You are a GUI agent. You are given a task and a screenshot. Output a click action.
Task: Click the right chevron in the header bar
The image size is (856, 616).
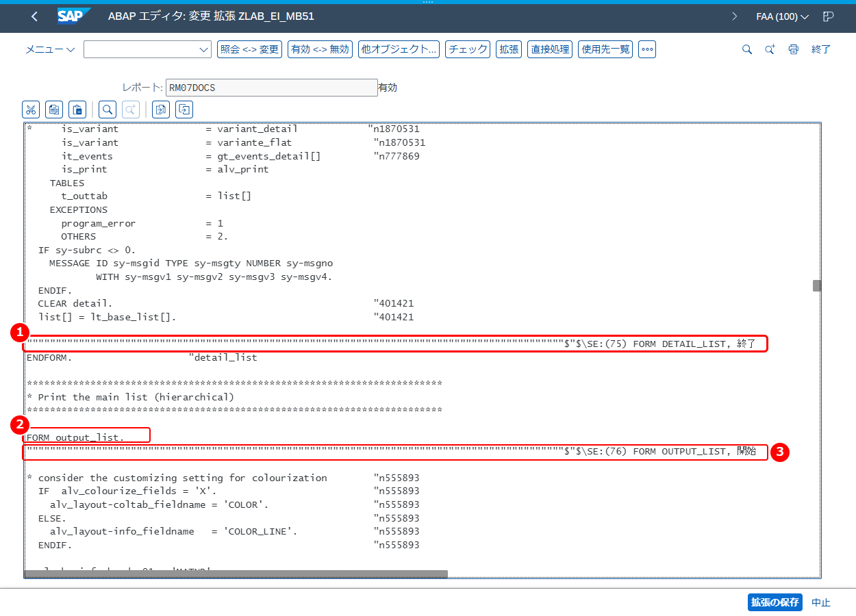[x=735, y=16]
